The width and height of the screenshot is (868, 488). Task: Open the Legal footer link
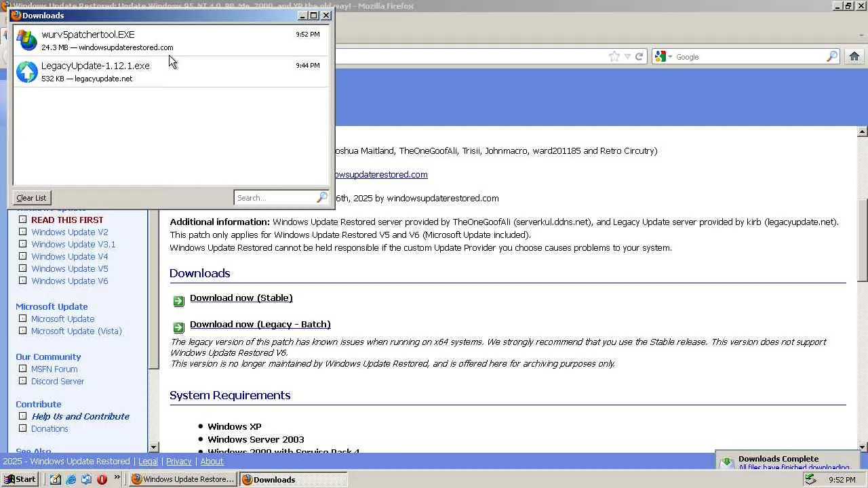pyautogui.click(x=148, y=461)
